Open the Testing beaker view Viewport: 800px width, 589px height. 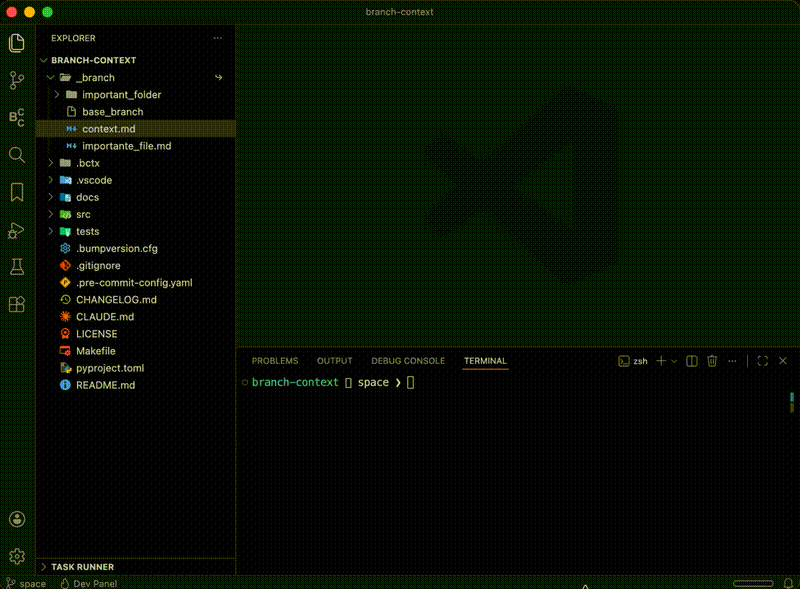tap(17, 267)
